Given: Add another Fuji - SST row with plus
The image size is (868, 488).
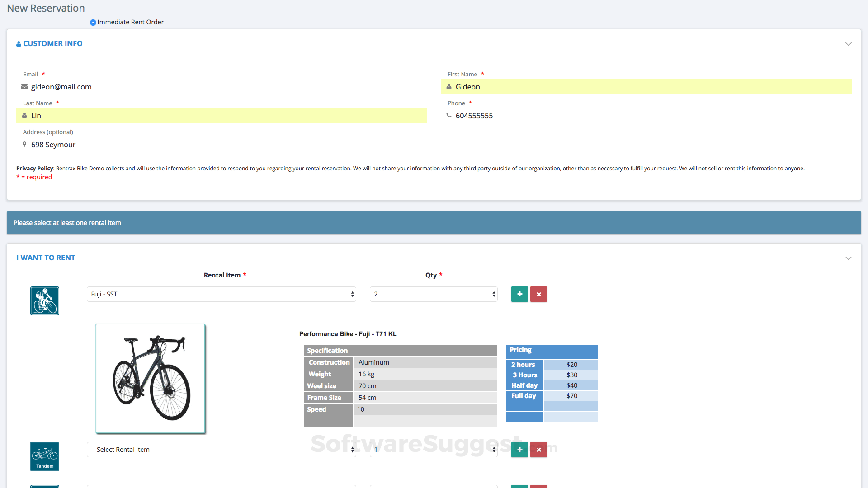Looking at the screenshot, I should (x=519, y=294).
